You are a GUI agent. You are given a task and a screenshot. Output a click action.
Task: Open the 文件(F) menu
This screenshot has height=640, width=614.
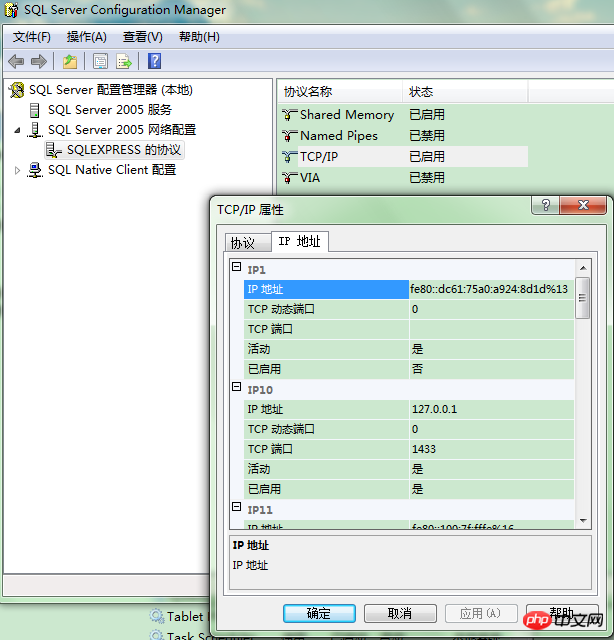coord(31,37)
